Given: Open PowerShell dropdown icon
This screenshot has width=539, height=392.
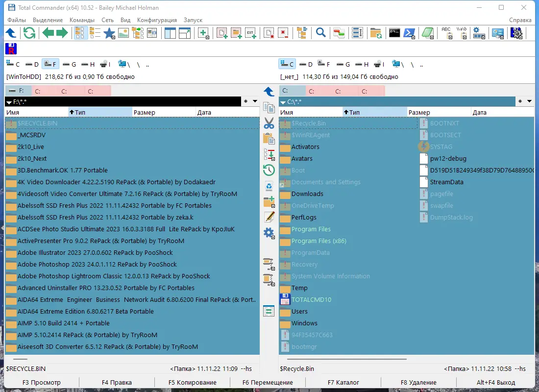Looking at the screenshot, I should [409, 33].
